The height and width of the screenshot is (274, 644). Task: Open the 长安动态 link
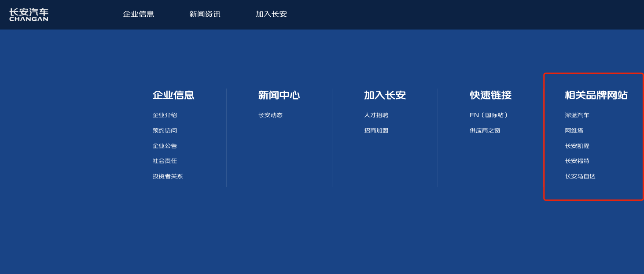click(270, 115)
